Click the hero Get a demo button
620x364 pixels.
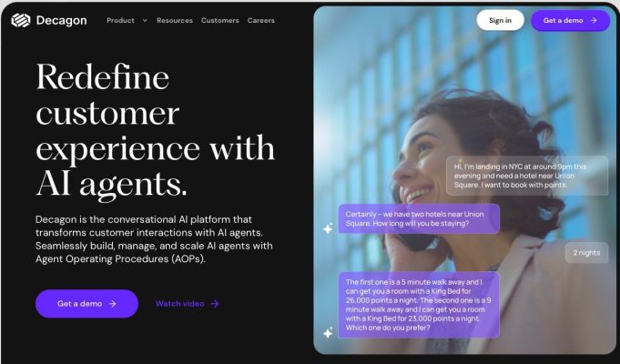point(86,304)
